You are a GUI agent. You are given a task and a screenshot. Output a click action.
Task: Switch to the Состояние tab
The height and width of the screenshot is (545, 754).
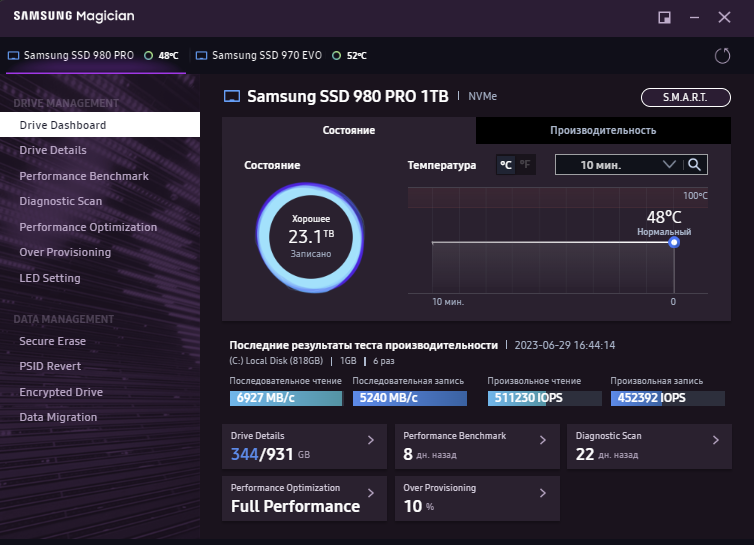click(x=349, y=130)
